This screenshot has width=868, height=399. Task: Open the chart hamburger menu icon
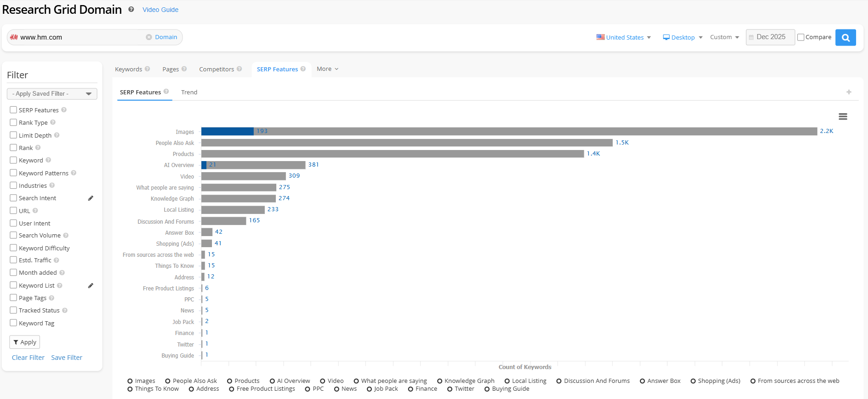843,117
